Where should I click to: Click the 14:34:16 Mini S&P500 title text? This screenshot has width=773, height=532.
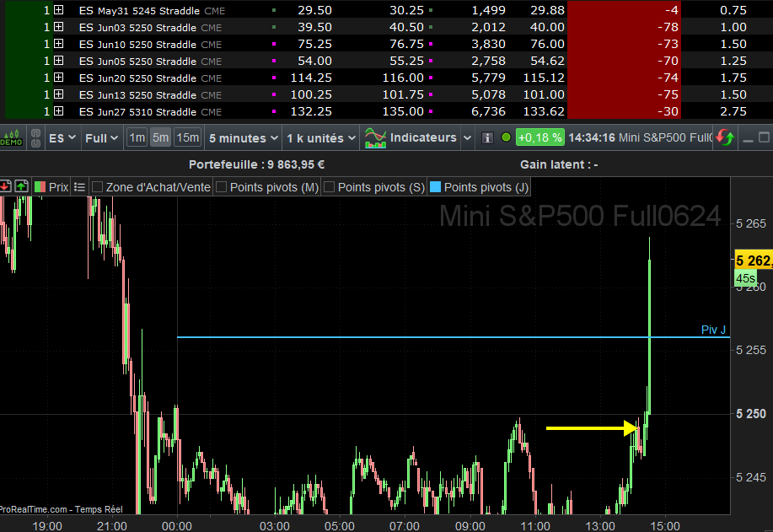(640, 137)
